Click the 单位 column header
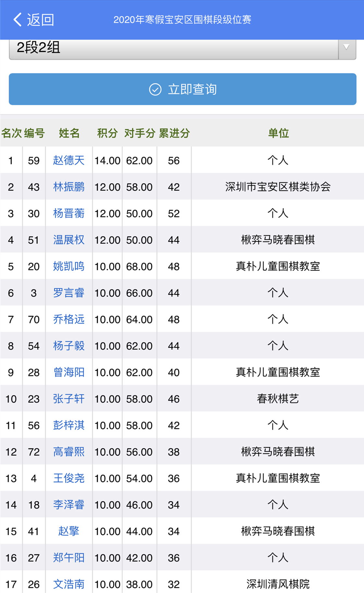The width and height of the screenshot is (364, 593). (278, 133)
